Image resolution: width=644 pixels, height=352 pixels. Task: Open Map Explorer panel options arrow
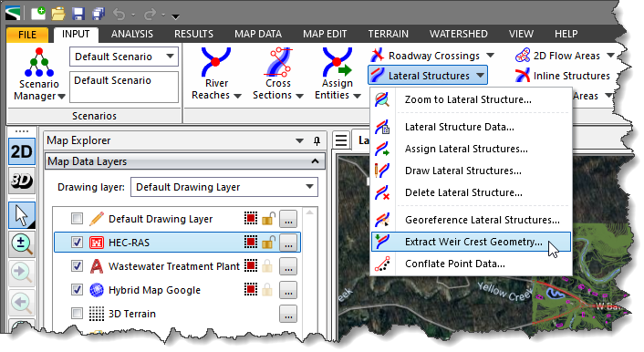point(300,140)
